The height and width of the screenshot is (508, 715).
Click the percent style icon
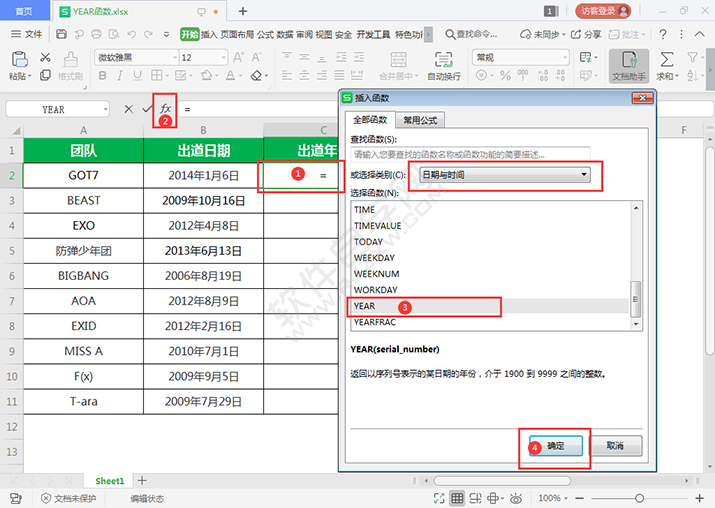[x=505, y=75]
